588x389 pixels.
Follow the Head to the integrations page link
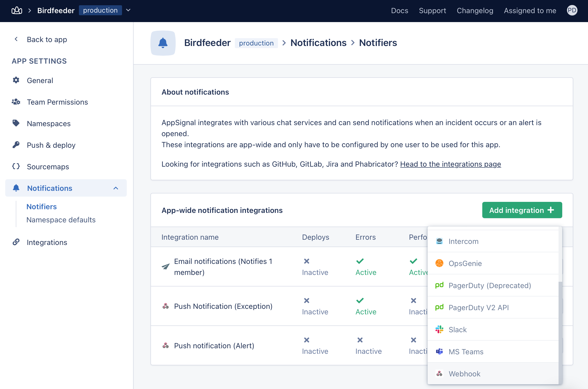pos(450,164)
